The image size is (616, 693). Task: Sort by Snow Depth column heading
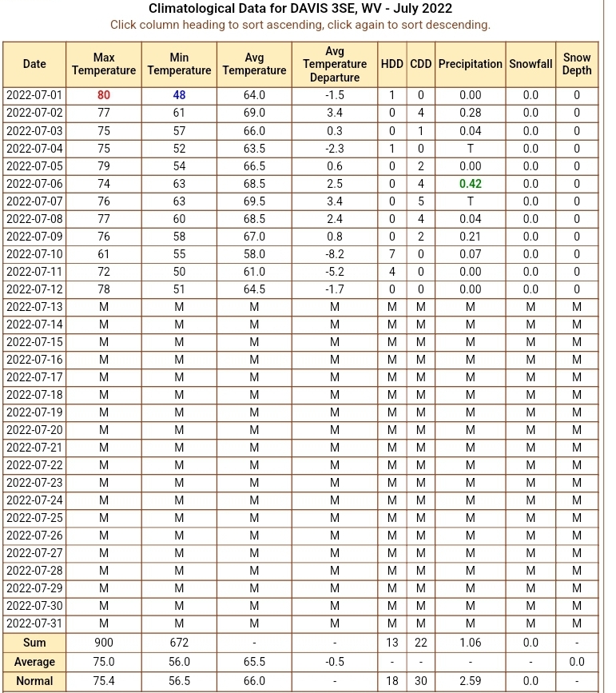[x=577, y=64]
